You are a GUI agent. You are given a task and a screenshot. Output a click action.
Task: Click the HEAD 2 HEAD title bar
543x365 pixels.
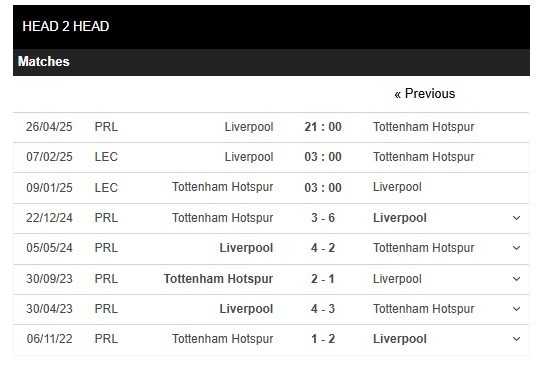point(271,27)
